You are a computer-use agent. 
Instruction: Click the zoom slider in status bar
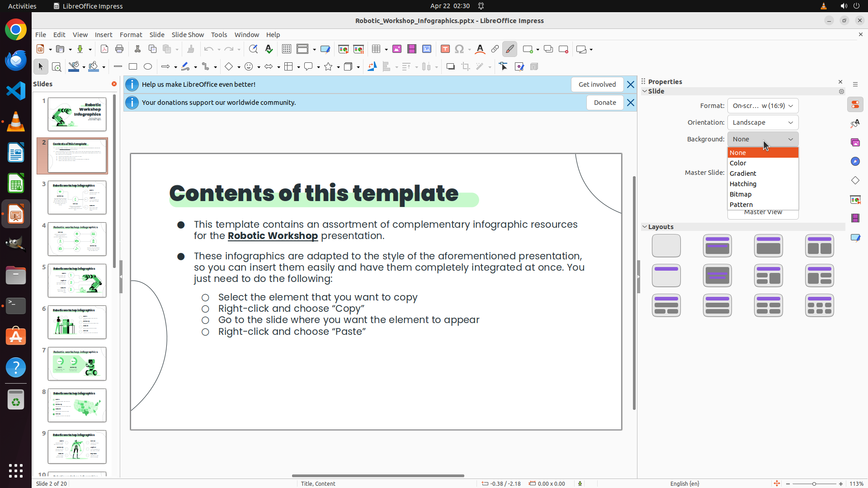(814, 483)
